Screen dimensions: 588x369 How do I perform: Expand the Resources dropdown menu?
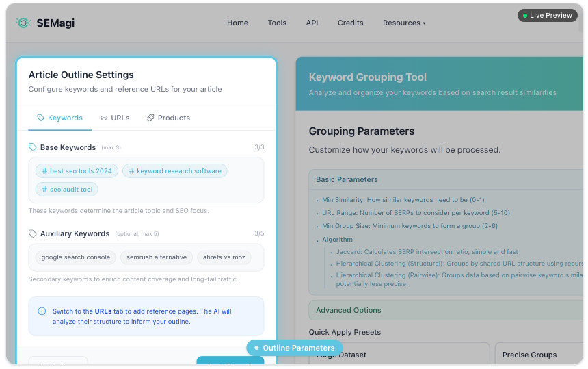pyautogui.click(x=404, y=23)
